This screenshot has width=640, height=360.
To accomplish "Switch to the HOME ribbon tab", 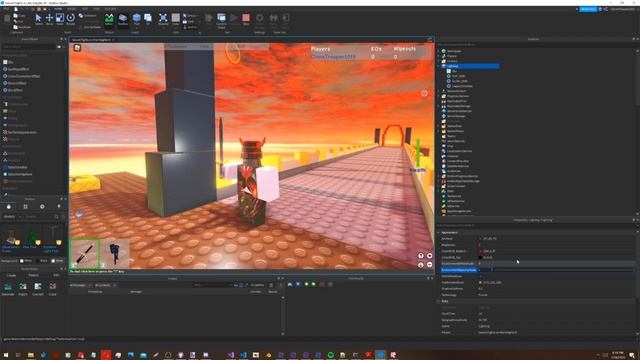I will click(x=58, y=9).
